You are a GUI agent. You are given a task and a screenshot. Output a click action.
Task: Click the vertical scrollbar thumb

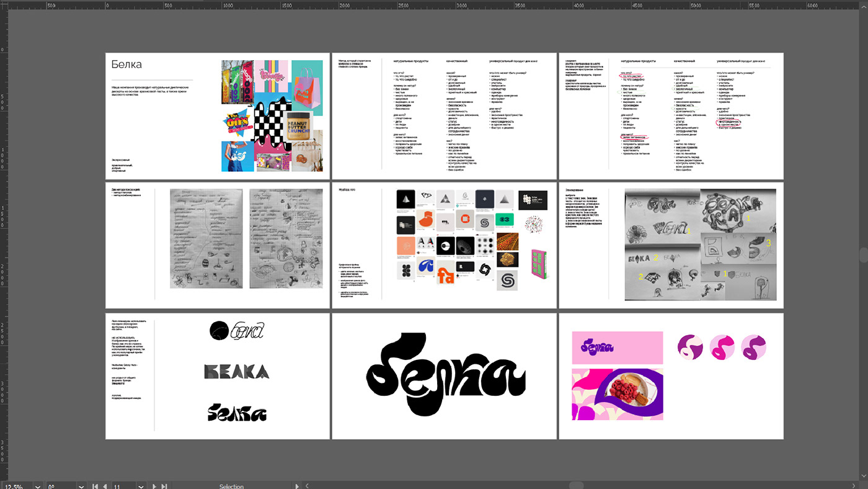[864, 255]
